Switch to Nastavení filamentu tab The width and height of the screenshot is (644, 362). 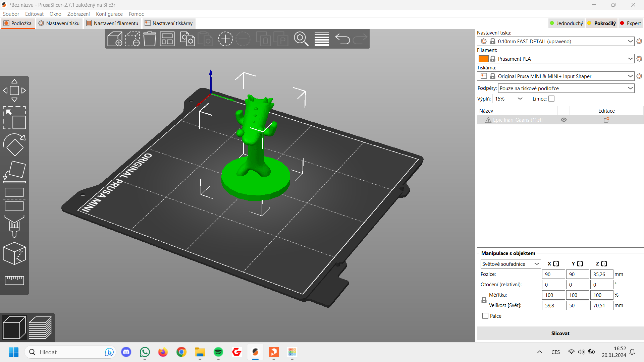click(112, 23)
